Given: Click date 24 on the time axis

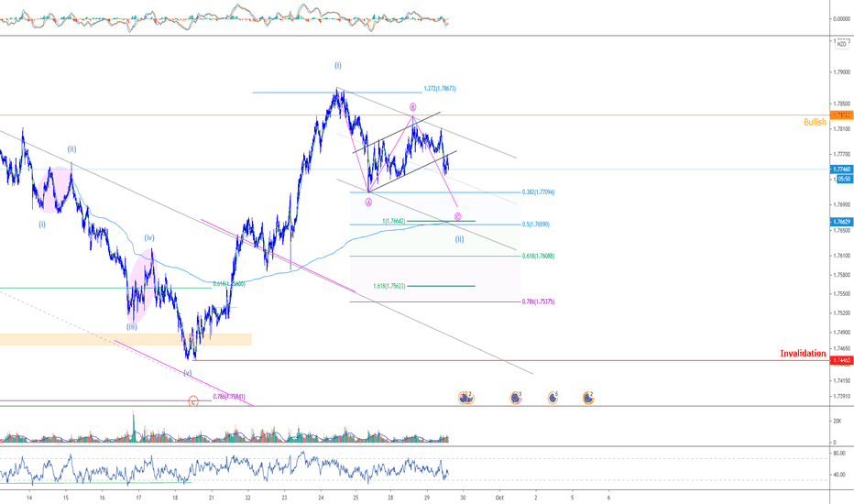Looking at the screenshot, I should 321,498.
